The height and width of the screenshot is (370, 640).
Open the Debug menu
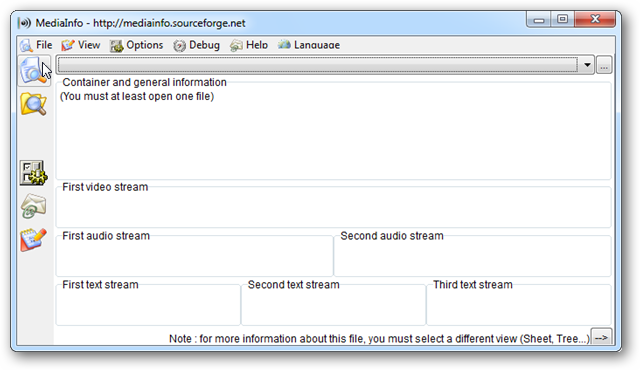tap(196, 45)
